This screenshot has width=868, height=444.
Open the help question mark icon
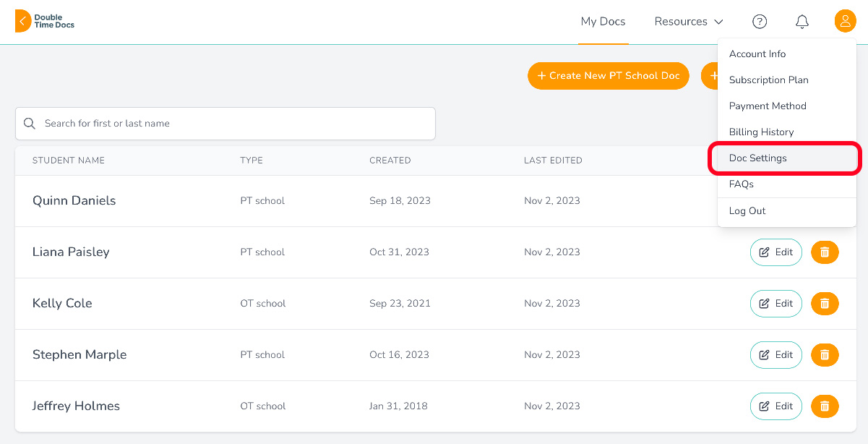coord(760,22)
